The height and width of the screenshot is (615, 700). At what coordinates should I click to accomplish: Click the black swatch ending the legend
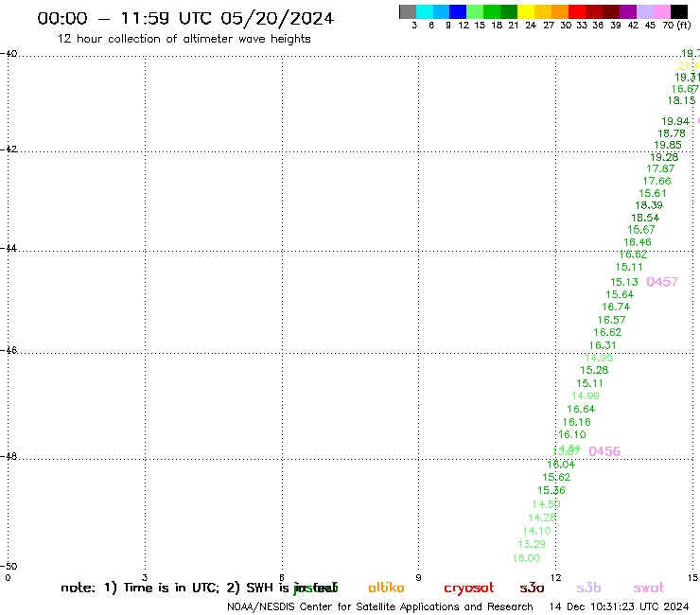pos(679,11)
